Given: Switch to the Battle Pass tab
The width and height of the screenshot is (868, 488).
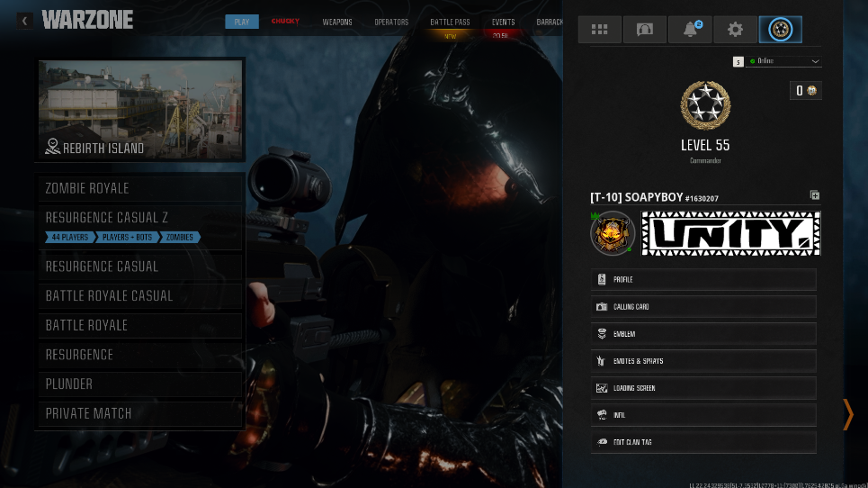Looking at the screenshot, I should pos(450,23).
